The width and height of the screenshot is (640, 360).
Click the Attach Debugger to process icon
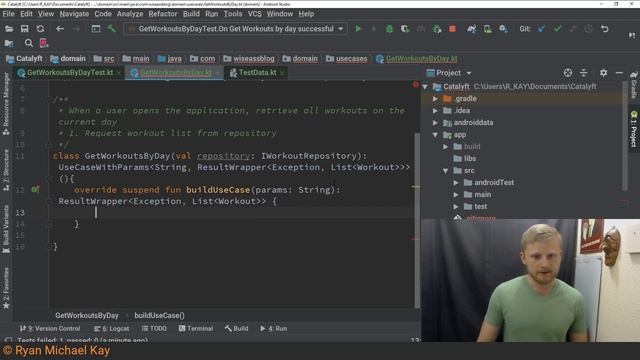point(437,29)
